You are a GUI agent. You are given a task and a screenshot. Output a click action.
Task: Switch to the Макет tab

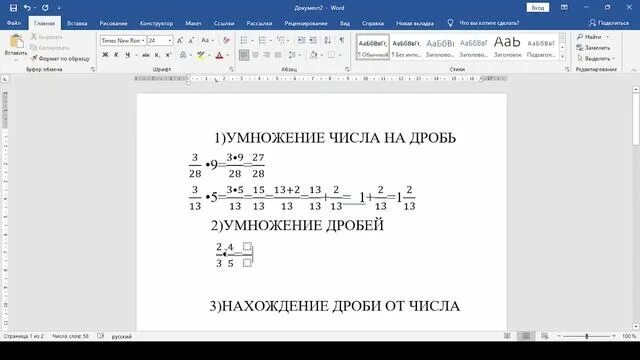pos(193,23)
